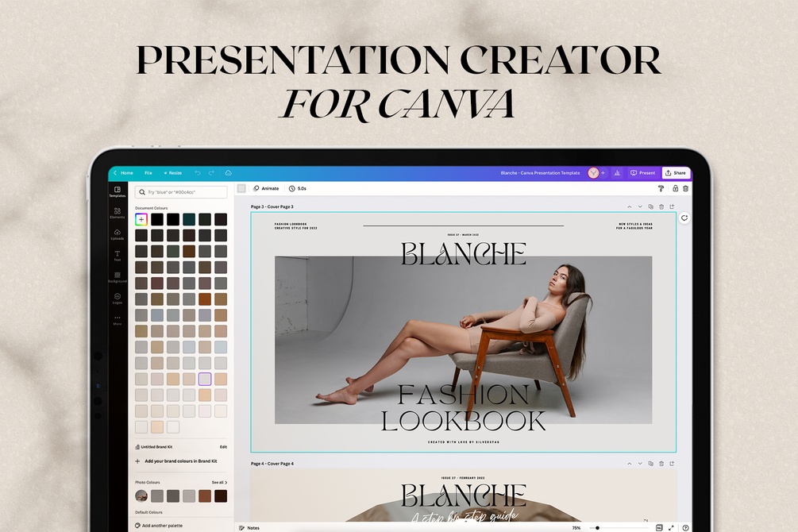
Task: Open the File menu
Action: coord(148,173)
